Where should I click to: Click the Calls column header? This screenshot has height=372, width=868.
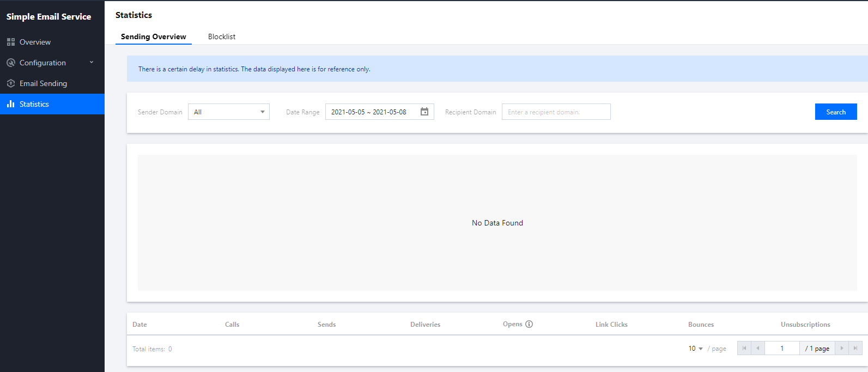[232, 324]
